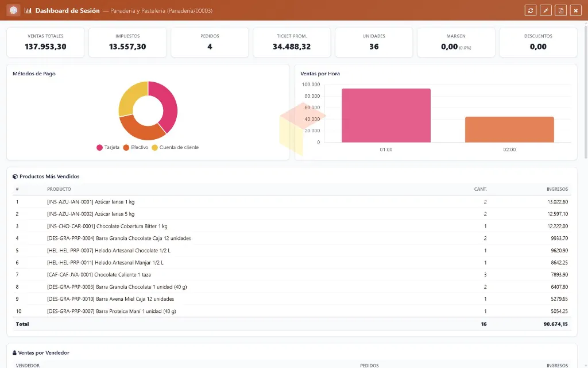Click the 02:00 bar in Ventas por Hora
Image resolution: width=588 pixels, height=368 pixels.
pyautogui.click(x=509, y=129)
